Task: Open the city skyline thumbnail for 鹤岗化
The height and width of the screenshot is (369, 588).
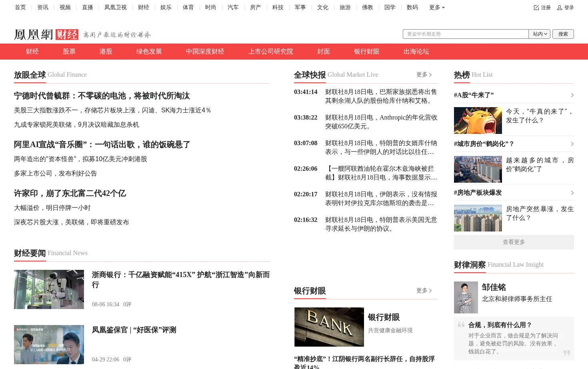Action: 478,169
